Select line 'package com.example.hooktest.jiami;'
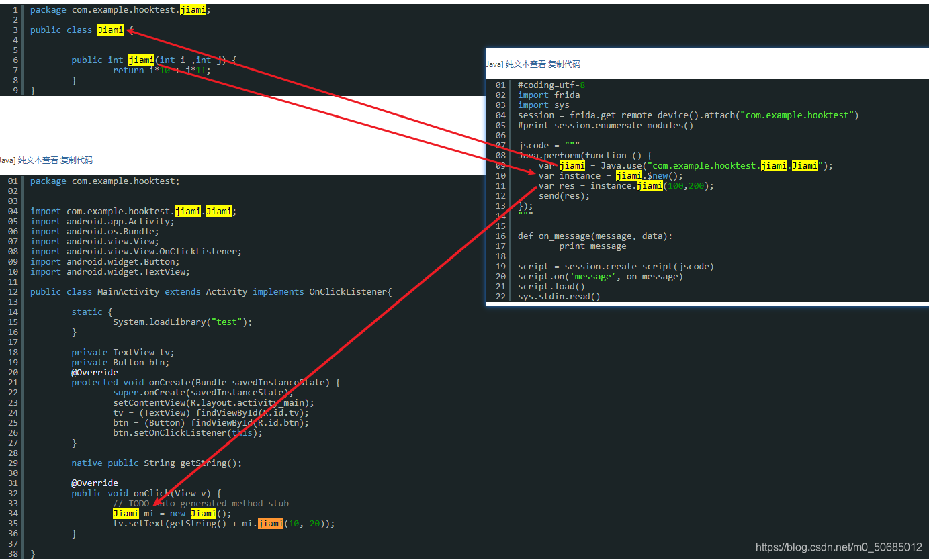Screen dimensions: 929x560 tap(120, 10)
